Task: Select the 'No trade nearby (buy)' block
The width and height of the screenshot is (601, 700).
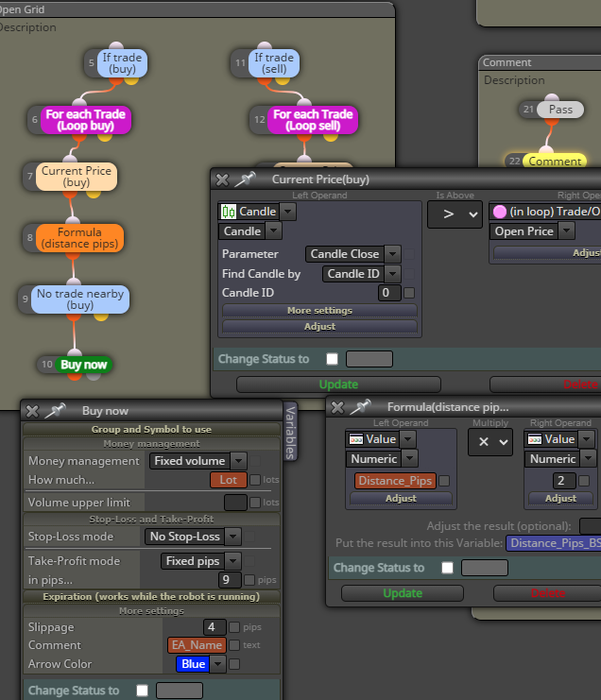Action: click(80, 299)
